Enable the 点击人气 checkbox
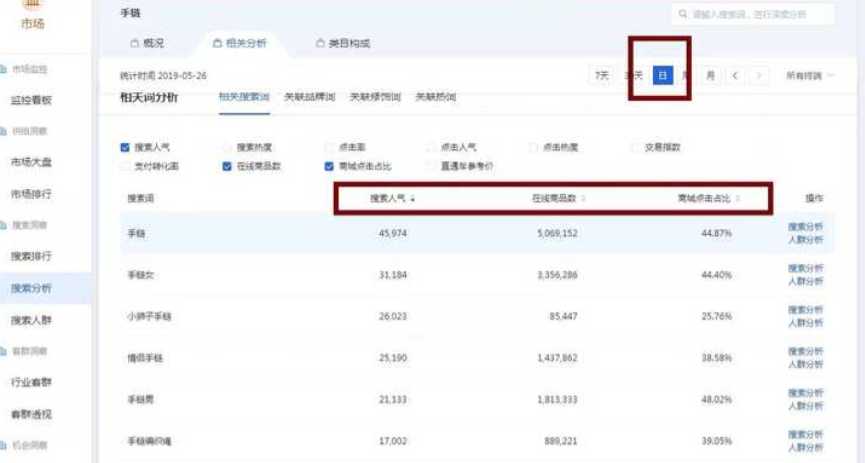The width and height of the screenshot is (865, 463). 431,147
